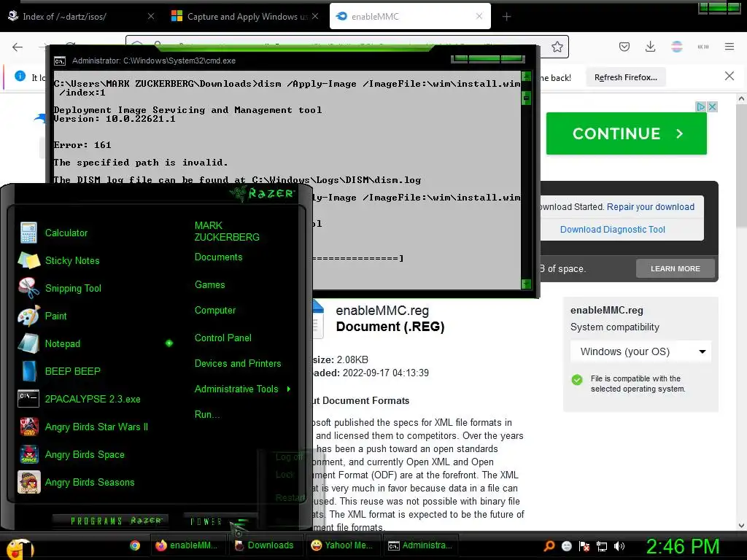Click Repair your download link
The image size is (747, 560).
click(650, 207)
